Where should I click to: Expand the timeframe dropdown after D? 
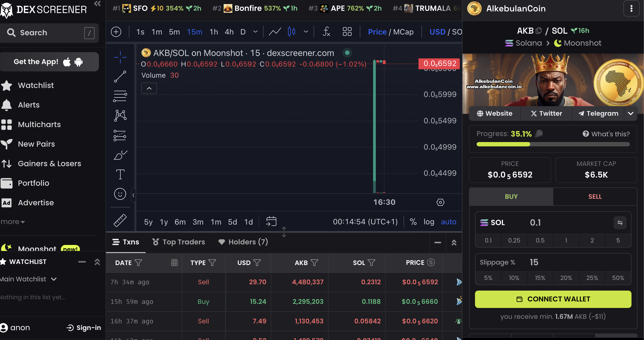(255, 32)
